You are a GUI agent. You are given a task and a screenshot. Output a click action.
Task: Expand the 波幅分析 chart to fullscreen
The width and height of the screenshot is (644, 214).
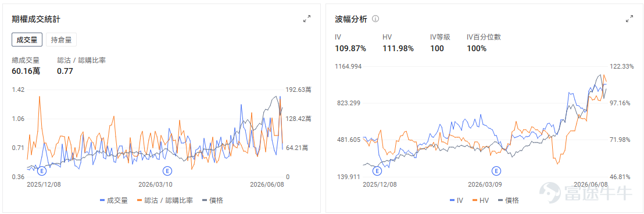point(629,19)
